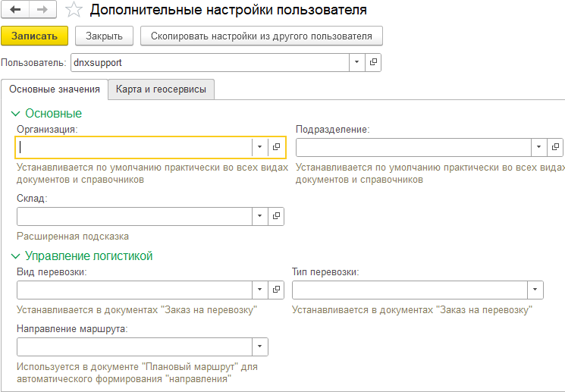The image size is (565, 392).
Task: Open the Подразделение item via its open icon
Action: tap(555, 147)
